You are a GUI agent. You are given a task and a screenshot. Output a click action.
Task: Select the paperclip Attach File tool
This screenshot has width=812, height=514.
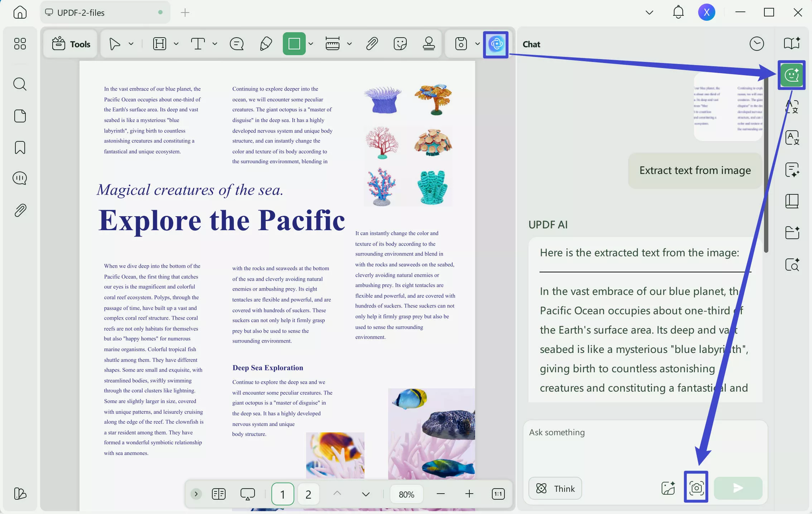(372, 44)
